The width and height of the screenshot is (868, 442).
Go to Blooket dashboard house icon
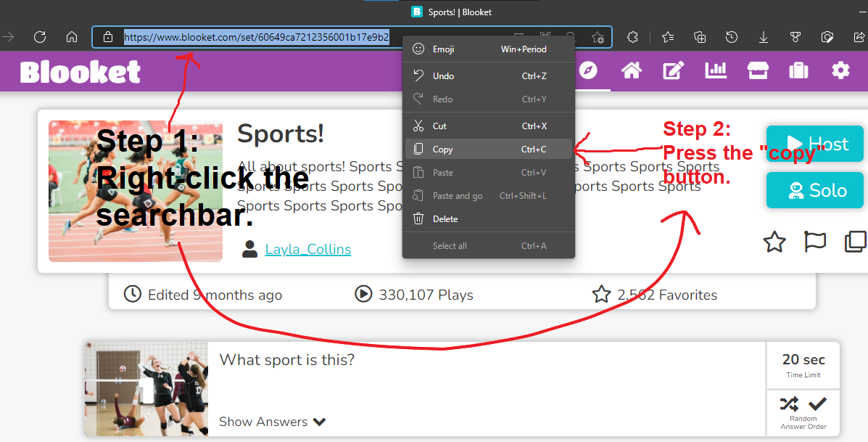click(632, 70)
